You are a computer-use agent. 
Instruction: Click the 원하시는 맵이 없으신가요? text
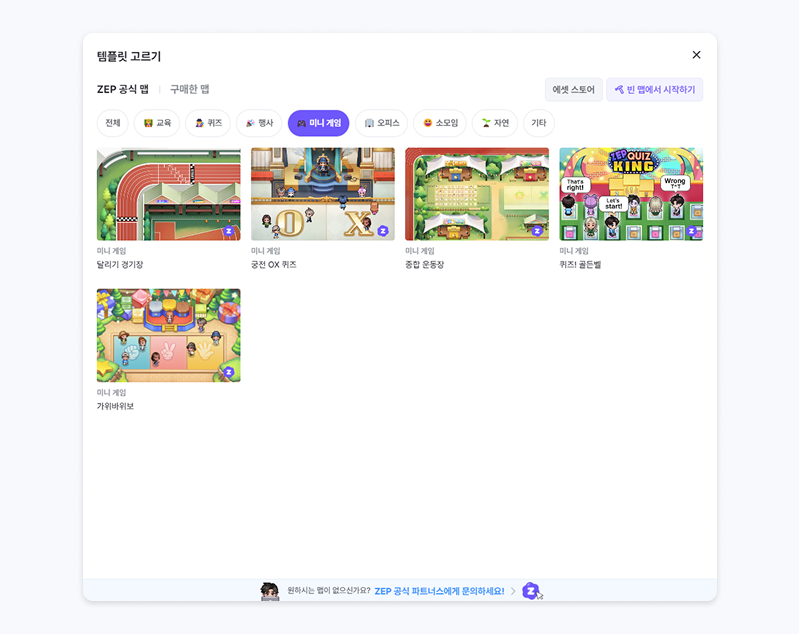coord(329,591)
